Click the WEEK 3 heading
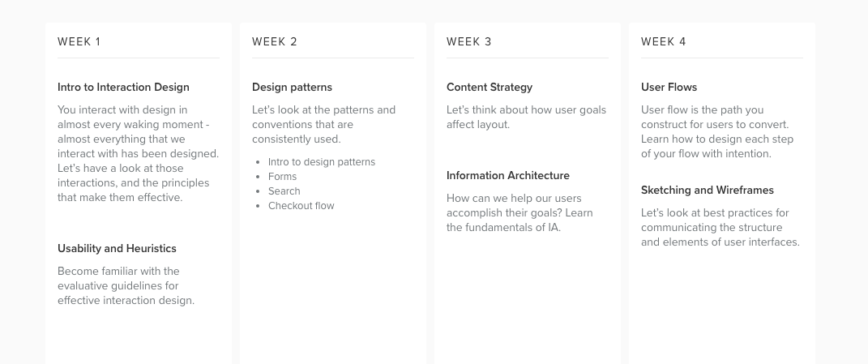The height and width of the screenshot is (364, 868). 469,41
